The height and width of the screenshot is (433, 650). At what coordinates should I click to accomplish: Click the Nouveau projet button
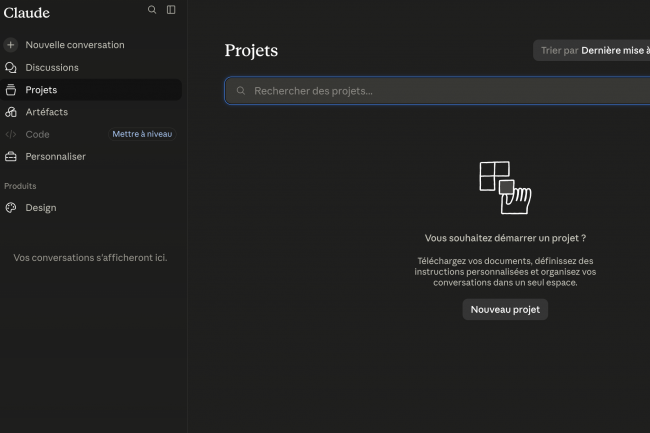(505, 310)
